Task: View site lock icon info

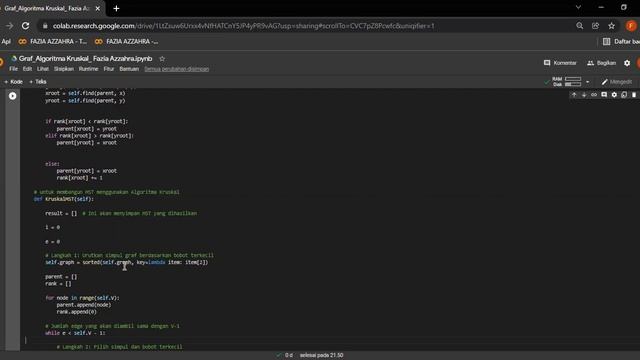Action: click(45, 26)
